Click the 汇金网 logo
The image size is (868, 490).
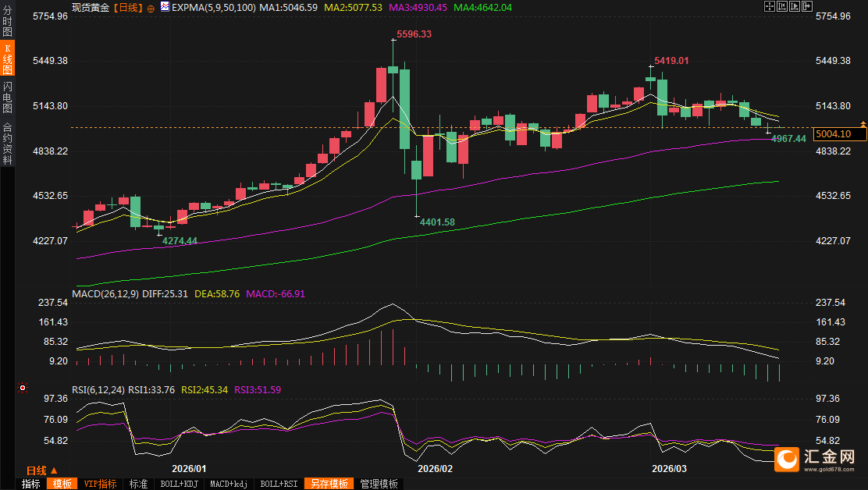tap(815, 460)
